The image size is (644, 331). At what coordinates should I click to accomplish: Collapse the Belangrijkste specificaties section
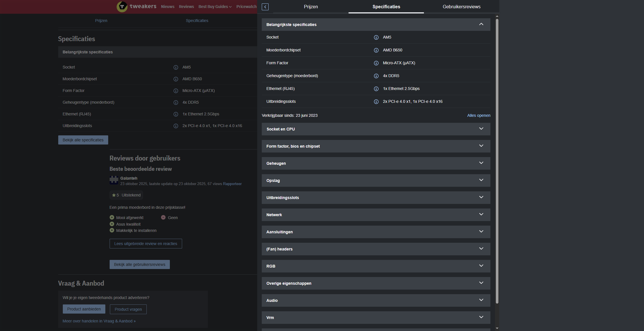481,25
